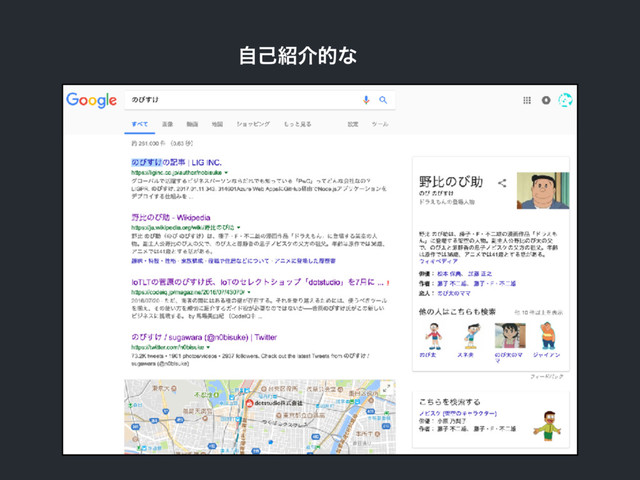Click the ノビスケ character image
The height and width of the screenshot is (480, 640).
[547, 426]
